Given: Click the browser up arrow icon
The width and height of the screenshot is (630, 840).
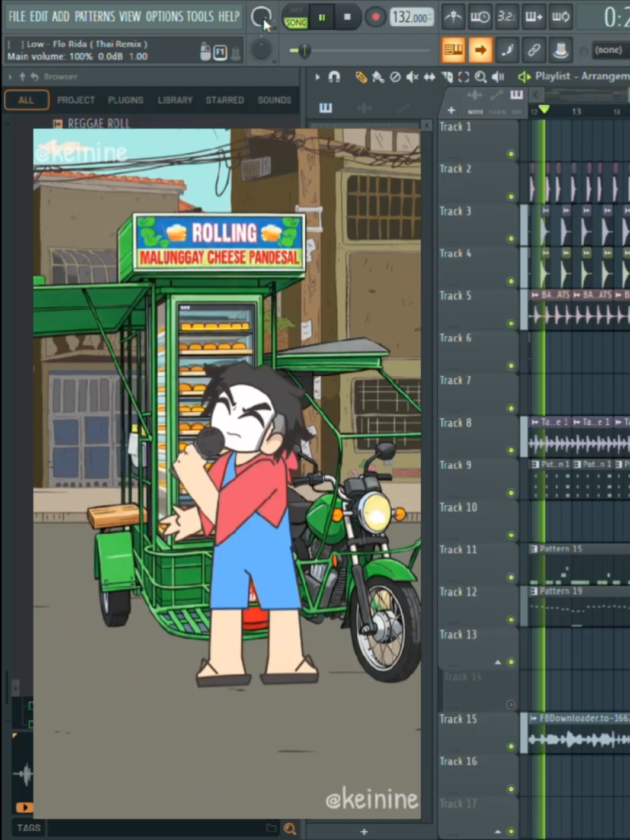Looking at the screenshot, I should [x=23, y=76].
